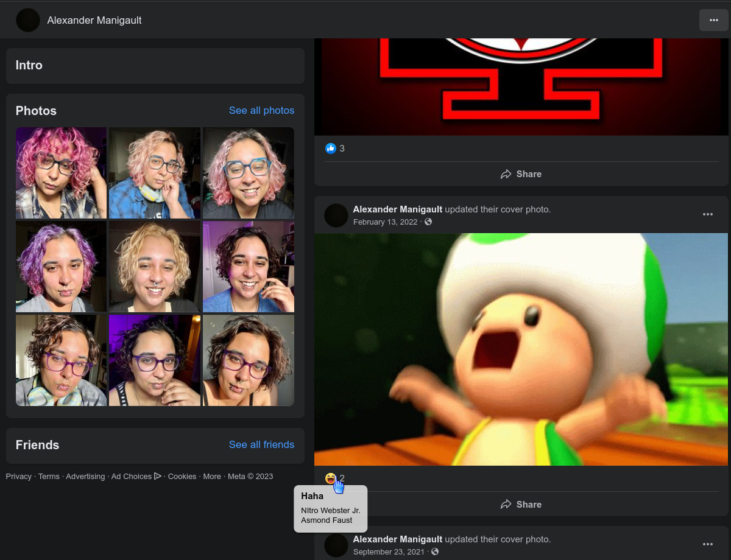Open See all photos link
This screenshot has height=560, width=731.
click(261, 110)
